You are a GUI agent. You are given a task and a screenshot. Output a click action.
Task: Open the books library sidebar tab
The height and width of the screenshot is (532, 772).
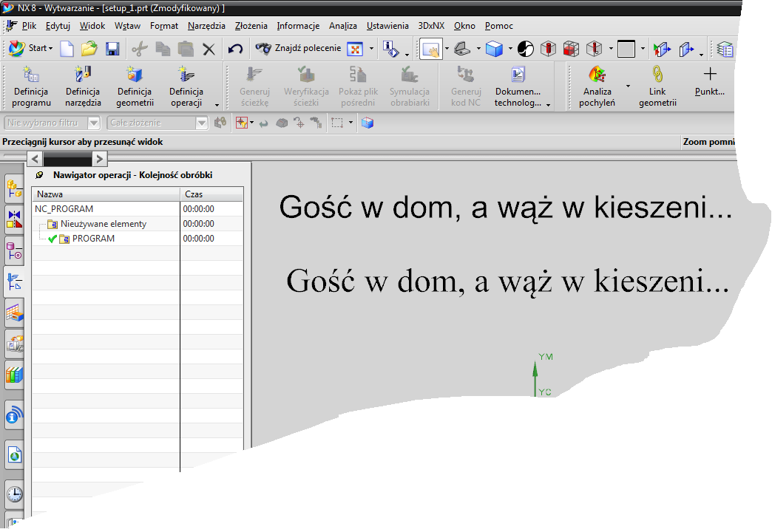pyautogui.click(x=15, y=375)
